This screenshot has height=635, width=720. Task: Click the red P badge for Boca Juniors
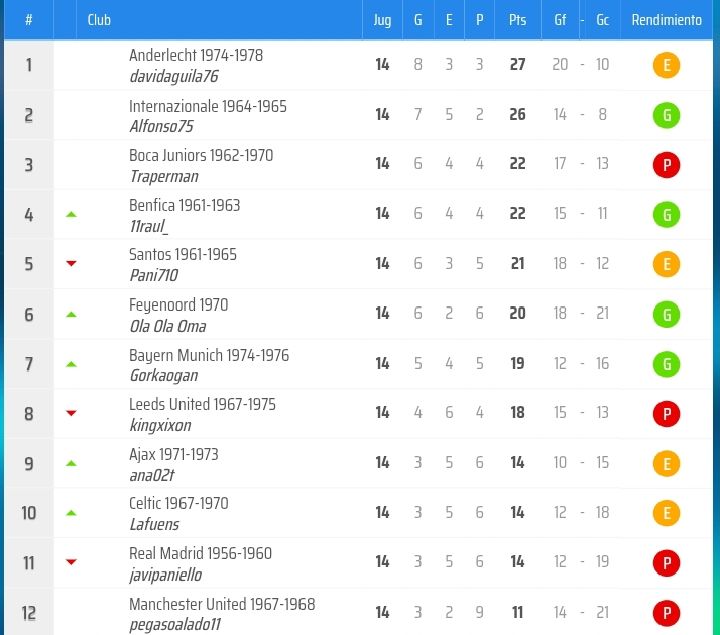(666, 165)
